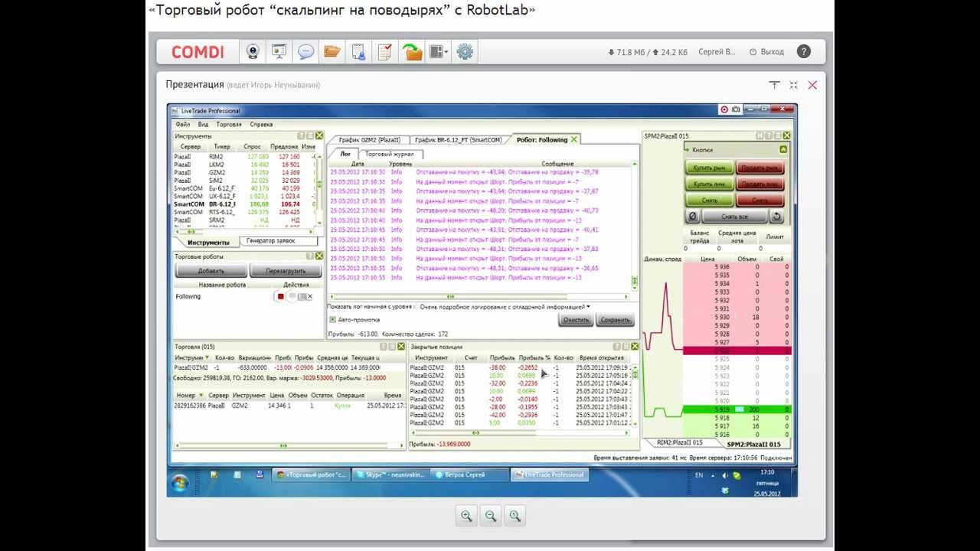The image size is (980, 551).
Task: Click the green arrow share folder icon
Action: pos(412,52)
